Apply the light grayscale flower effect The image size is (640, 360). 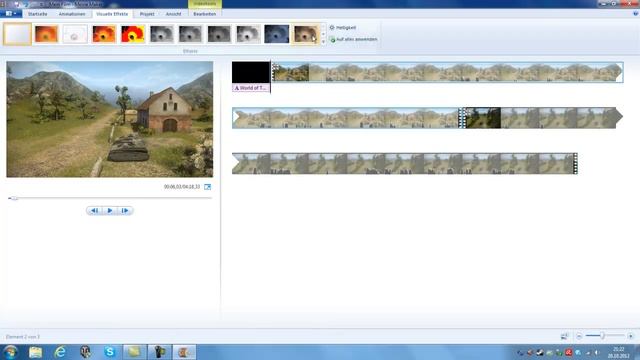(248, 34)
